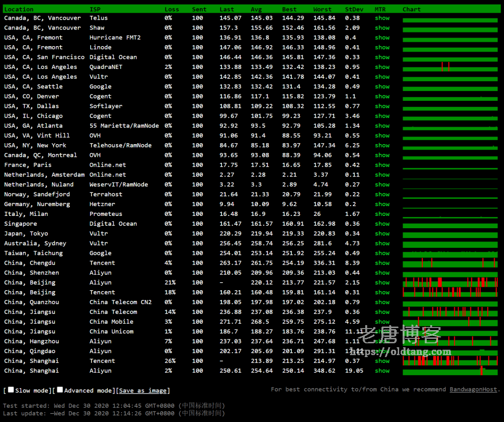Image resolution: width=504 pixels, height=422 pixels.
Task: Click the latency chart for Los Angeles QuadraNET
Action: (x=450, y=67)
